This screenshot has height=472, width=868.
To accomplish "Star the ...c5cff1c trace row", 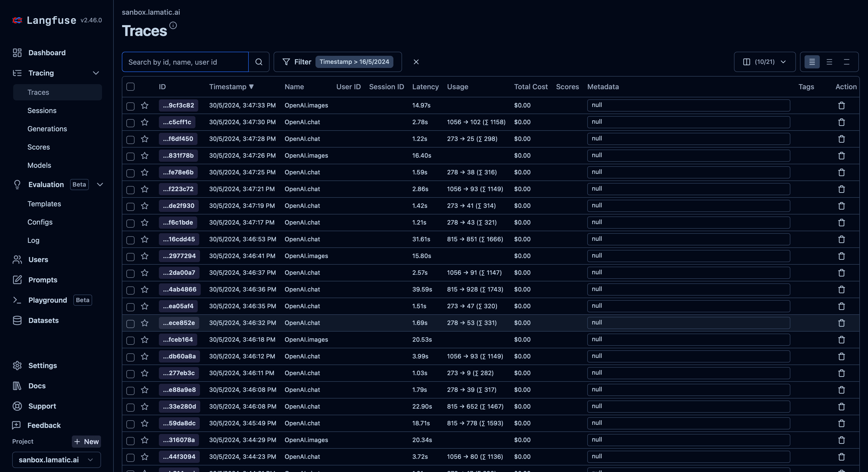I will pyautogui.click(x=145, y=122).
